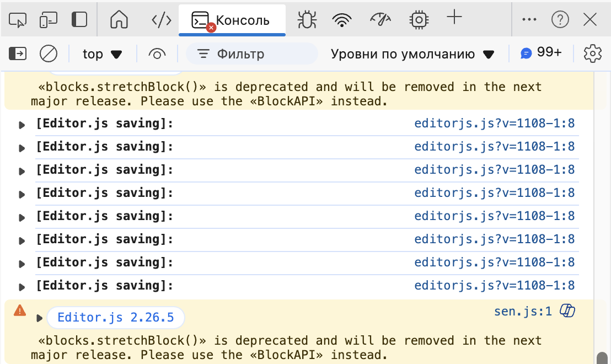Viewport: 611px width, 364px height.
Task: Open the Welcome home tab icon
Action: point(119,20)
